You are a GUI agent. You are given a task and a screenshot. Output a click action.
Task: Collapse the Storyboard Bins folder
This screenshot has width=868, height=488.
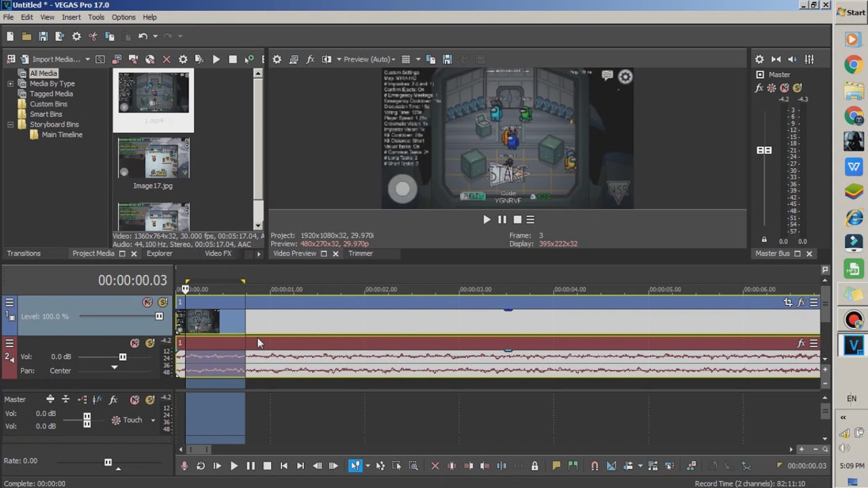9,124
